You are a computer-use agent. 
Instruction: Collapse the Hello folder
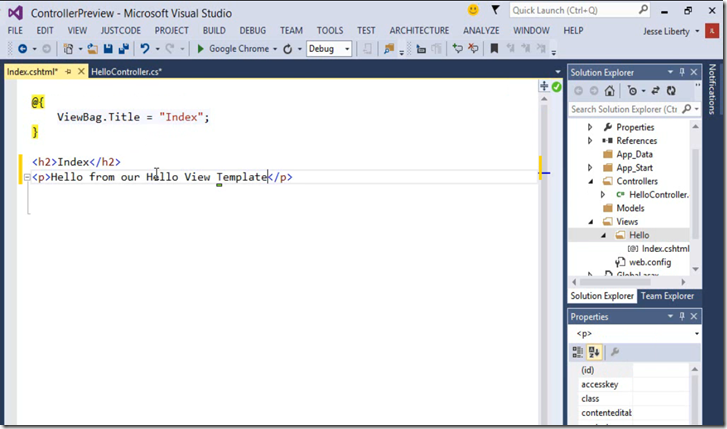click(x=603, y=236)
